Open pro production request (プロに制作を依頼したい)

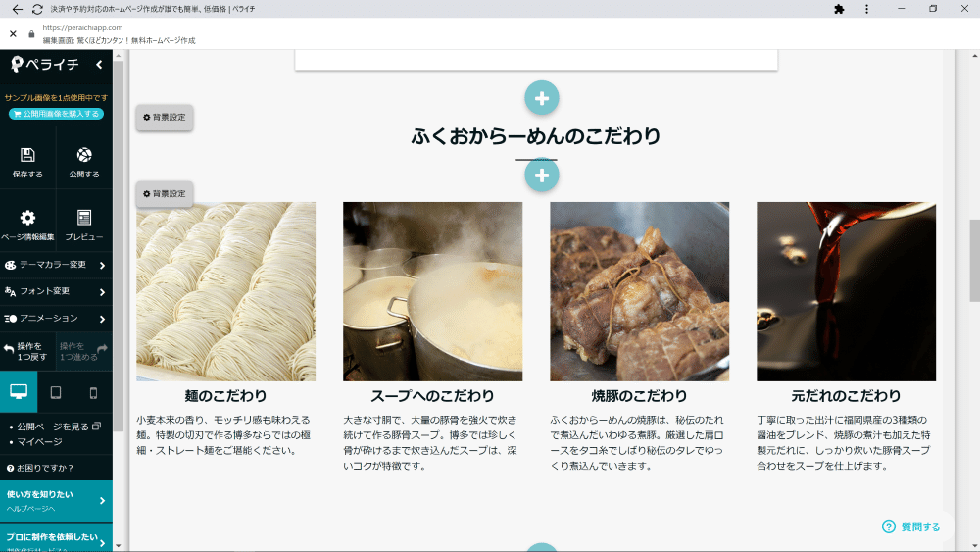(x=56, y=539)
